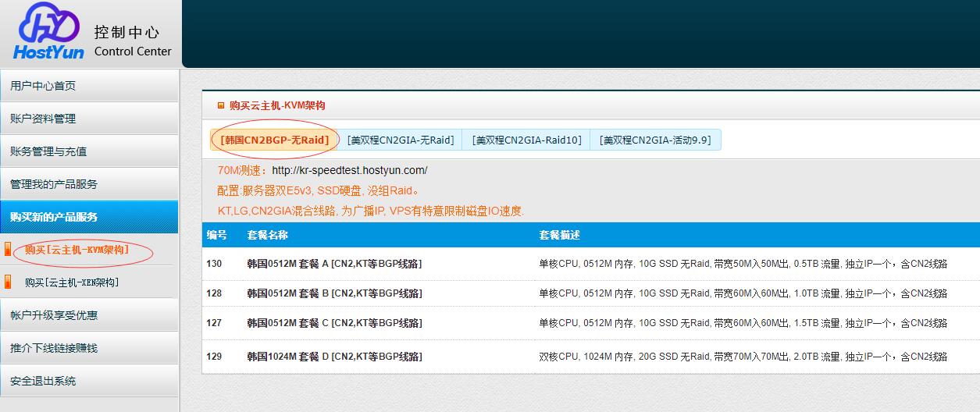Open 购买[云主机-XEN架构] submenu link
The image size is (980, 412).
click(72, 282)
